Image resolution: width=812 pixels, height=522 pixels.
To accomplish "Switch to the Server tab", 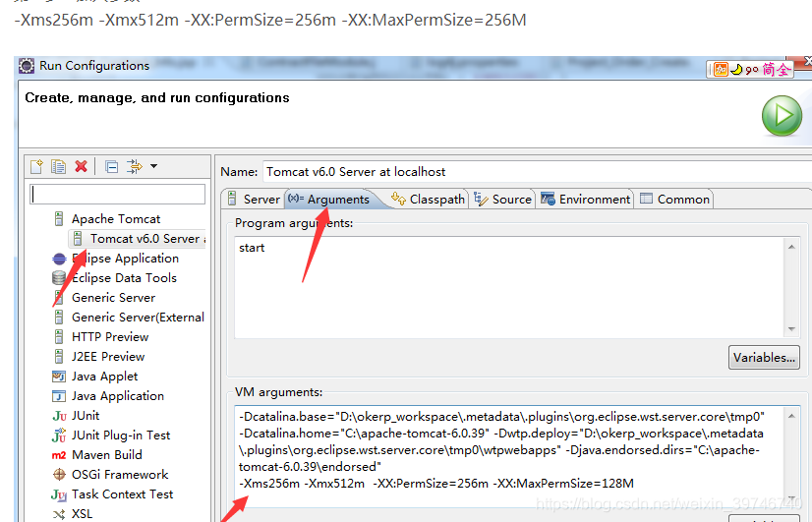I will (254, 200).
